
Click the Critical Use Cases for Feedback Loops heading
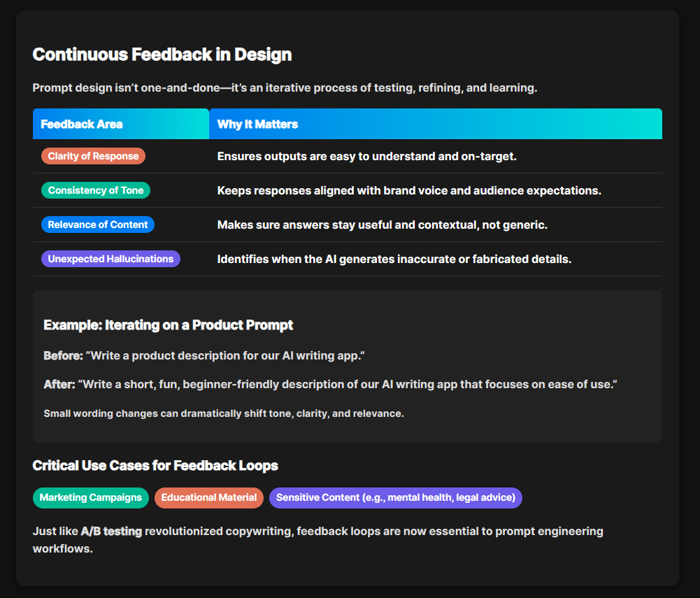point(155,466)
